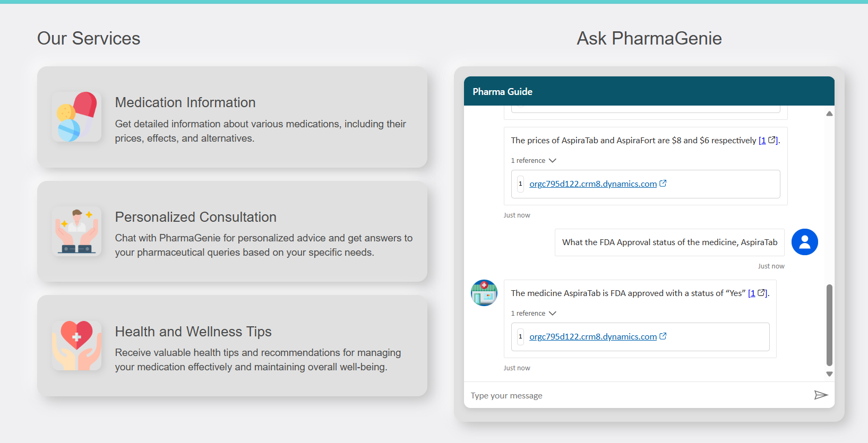868x443 pixels.
Task: Click the citation '[1]' in the prices message
Action: click(x=763, y=140)
